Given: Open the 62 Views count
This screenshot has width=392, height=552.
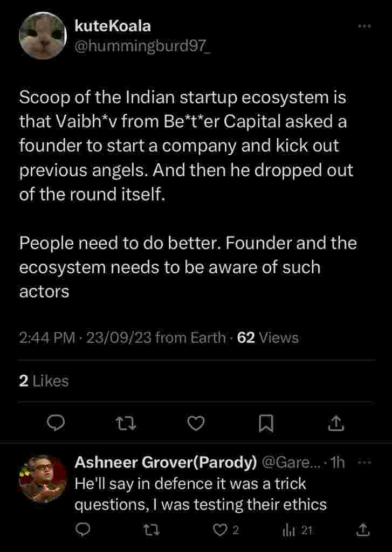Looking at the screenshot, I should tap(268, 338).
